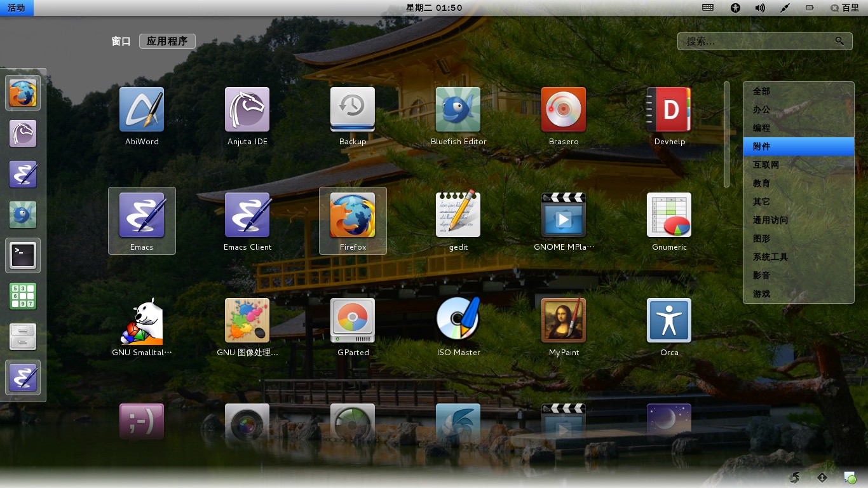Screen dimensions: 868x488
Task: Open the volume control in top bar
Action: tap(760, 8)
